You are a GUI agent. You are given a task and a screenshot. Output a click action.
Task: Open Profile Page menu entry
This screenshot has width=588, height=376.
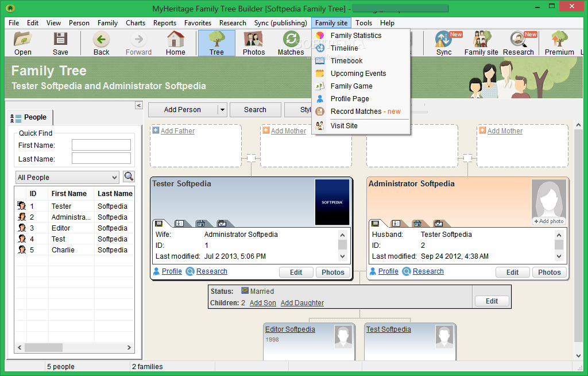350,99
